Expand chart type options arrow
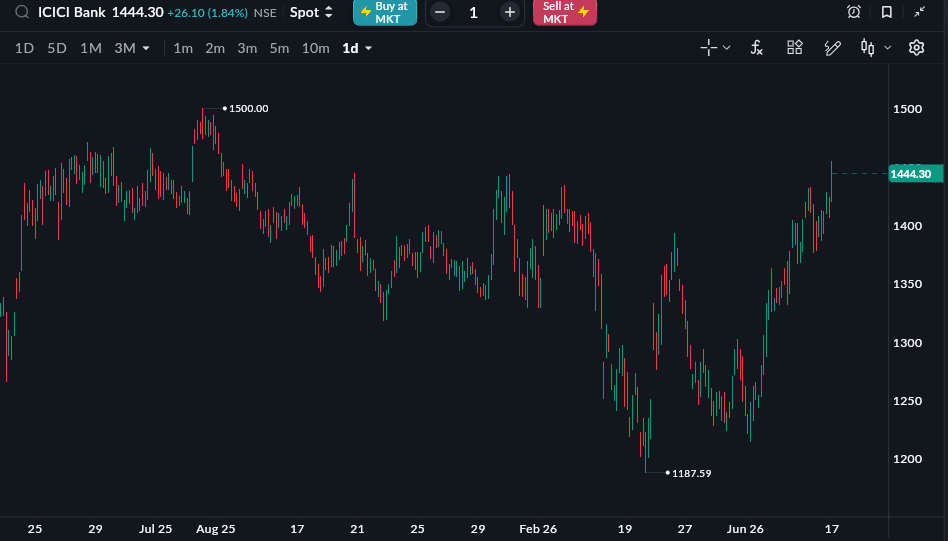948x541 pixels. pyautogui.click(x=888, y=48)
